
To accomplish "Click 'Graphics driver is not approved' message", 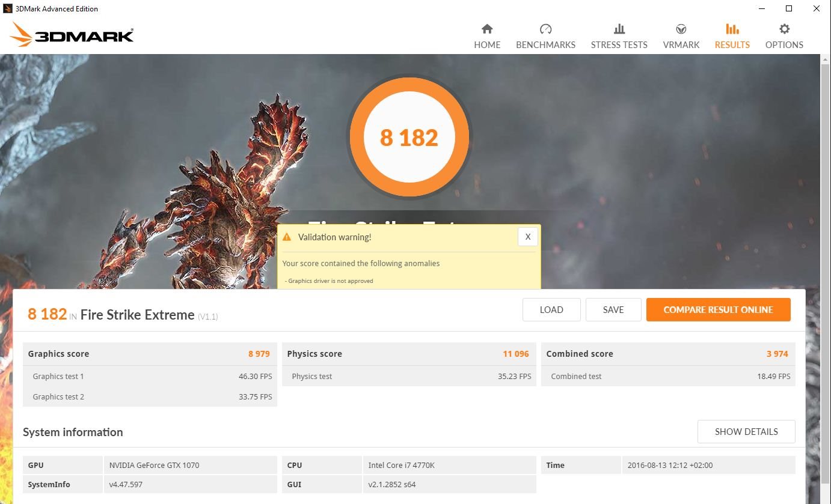I will coord(329,281).
